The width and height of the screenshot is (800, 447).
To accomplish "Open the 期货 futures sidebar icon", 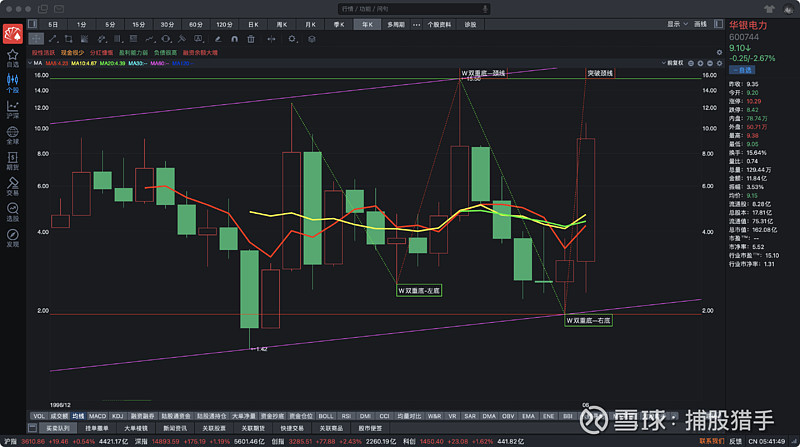I will pyautogui.click(x=13, y=161).
